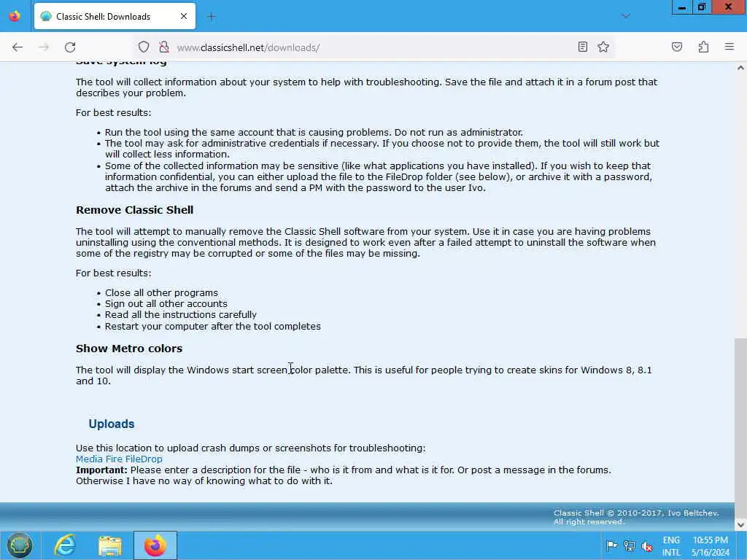Open the Extensions puzzle icon
This screenshot has width=747, height=560.
point(703,47)
